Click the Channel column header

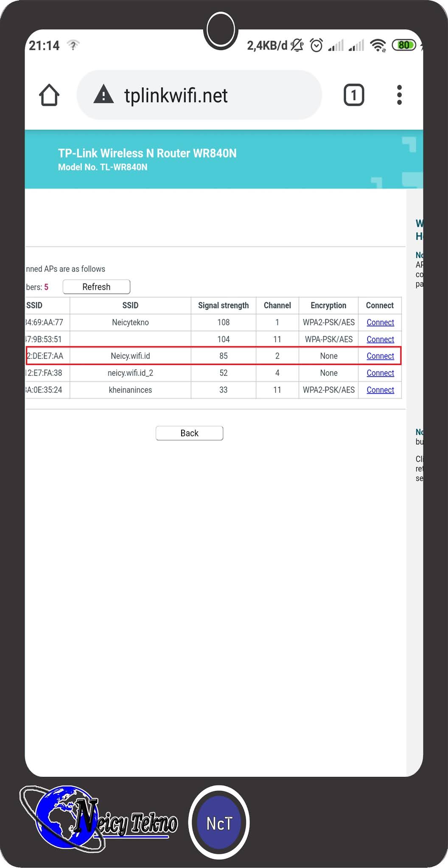tap(277, 306)
